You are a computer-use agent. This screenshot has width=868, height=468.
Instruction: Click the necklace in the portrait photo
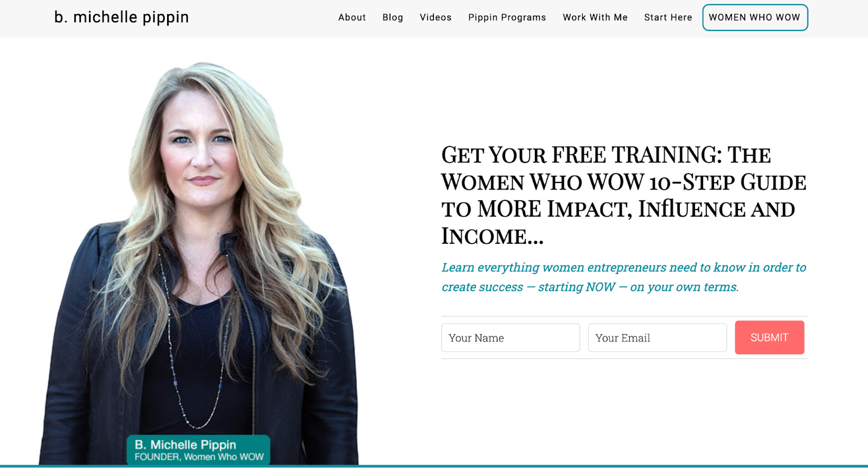coord(195,347)
